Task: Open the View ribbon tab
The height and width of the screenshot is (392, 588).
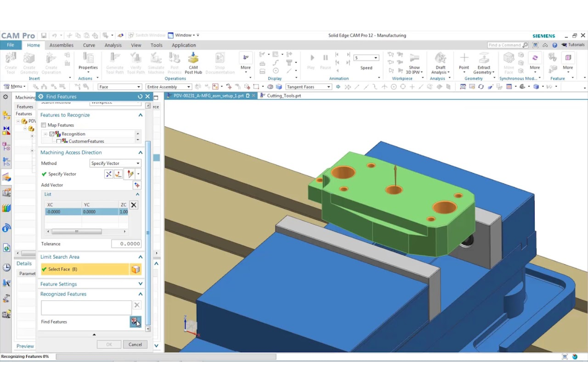Action: pyautogui.click(x=136, y=45)
